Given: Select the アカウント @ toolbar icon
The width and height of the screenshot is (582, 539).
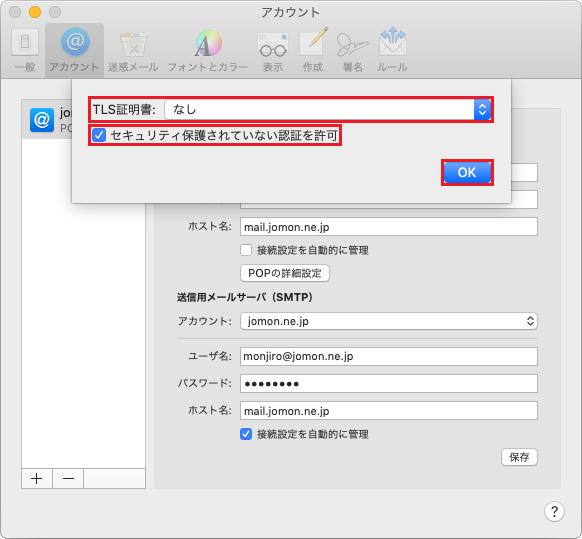Looking at the screenshot, I should click(74, 50).
